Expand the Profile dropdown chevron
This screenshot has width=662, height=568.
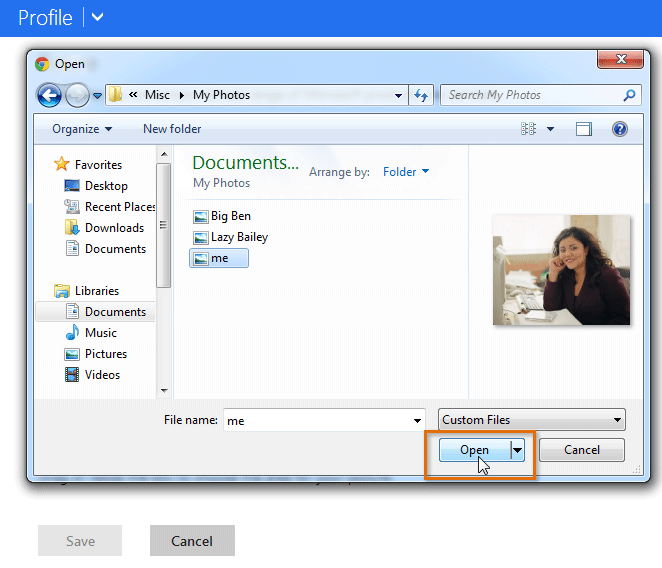click(x=98, y=17)
